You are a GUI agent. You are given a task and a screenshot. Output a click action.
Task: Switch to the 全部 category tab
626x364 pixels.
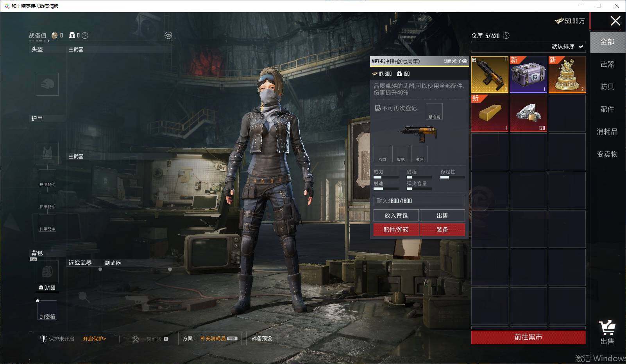point(607,42)
